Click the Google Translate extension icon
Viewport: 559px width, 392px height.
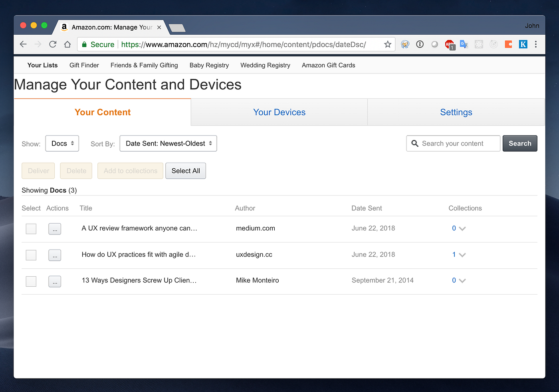tap(464, 44)
